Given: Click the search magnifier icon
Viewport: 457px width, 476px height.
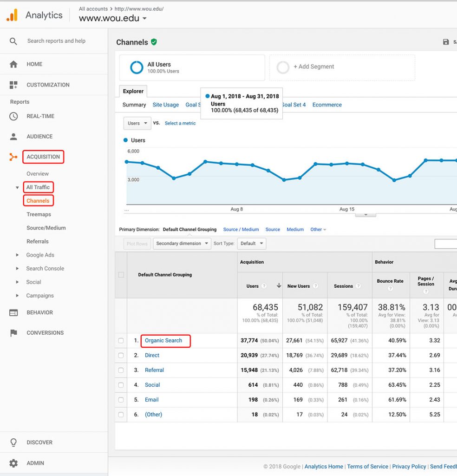Looking at the screenshot, I should coord(13,41).
